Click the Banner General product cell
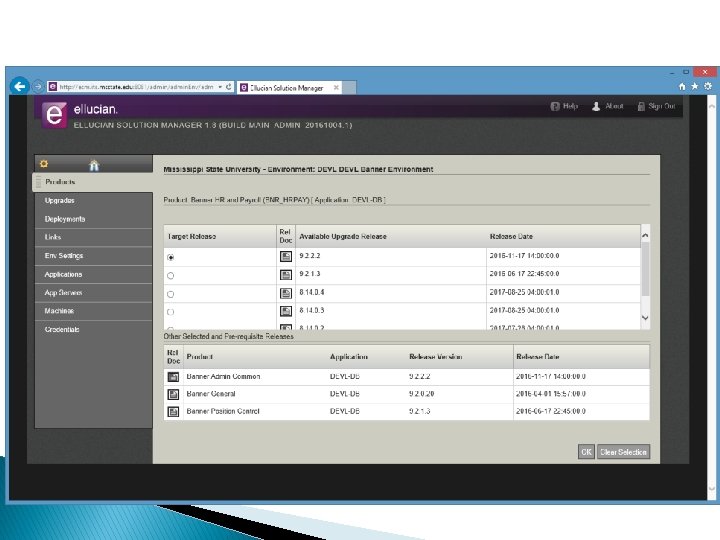Viewport: 720px width, 540px height. pyautogui.click(x=211, y=394)
